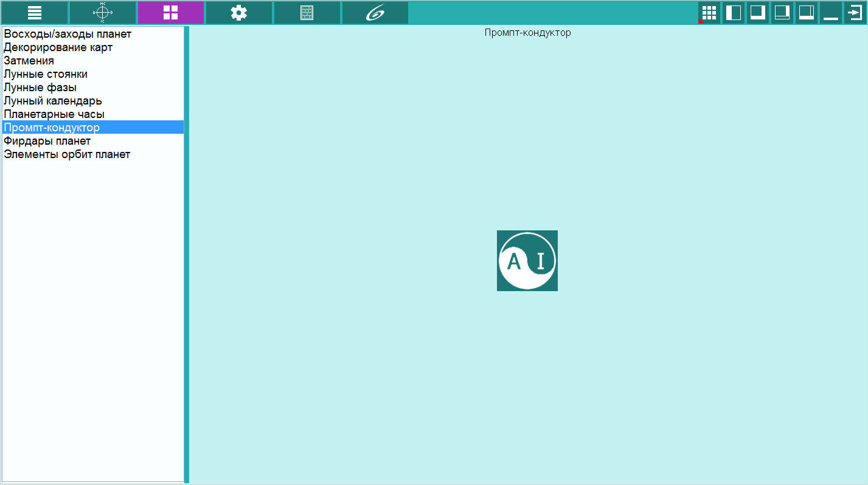Click the vertical splitter beside the list
Image resolution: width=868 pixels, height=485 pixels.
[x=187, y=254]
